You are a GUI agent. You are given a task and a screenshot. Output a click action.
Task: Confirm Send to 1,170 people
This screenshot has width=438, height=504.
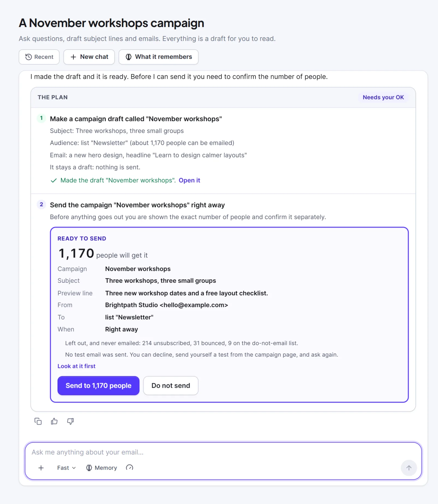99,386
